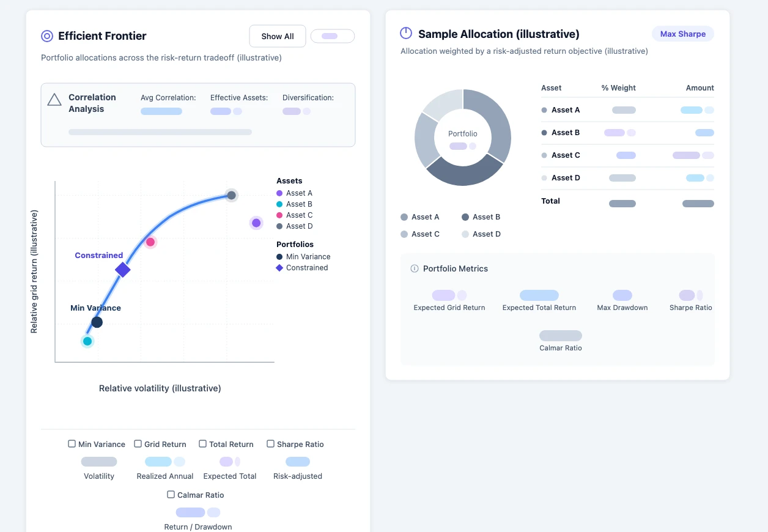The height and width of the screenshot is (532, 768).
Task: Click Asset A row in allocation table
Action: click(627, 110)
